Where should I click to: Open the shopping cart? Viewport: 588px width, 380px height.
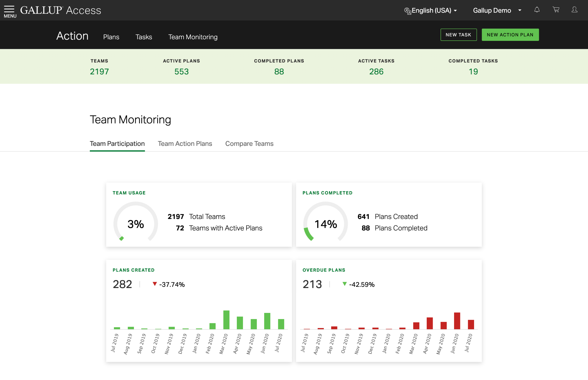pos(556,10)
